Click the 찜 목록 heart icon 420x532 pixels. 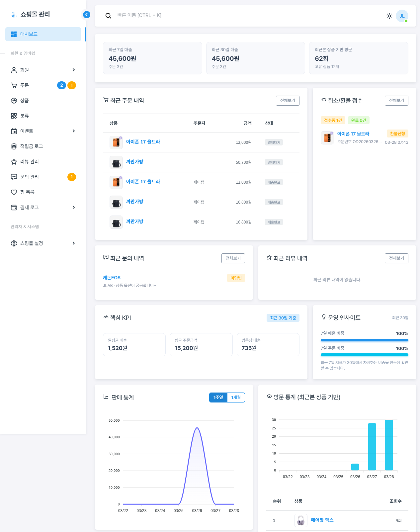14,192
